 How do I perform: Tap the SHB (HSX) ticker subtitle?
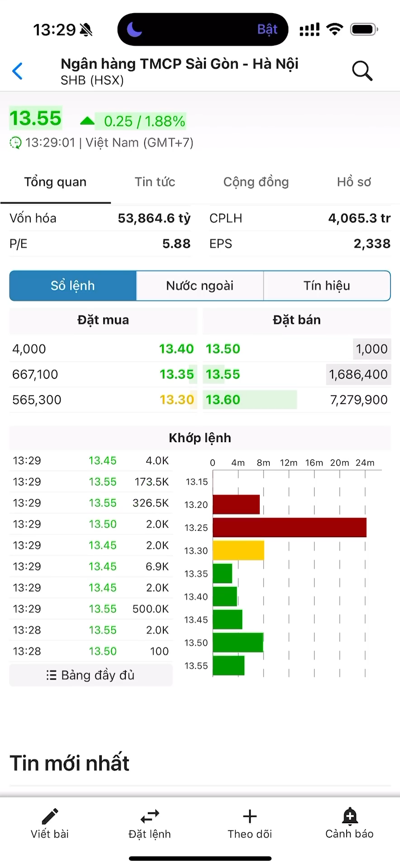(92, 80)
